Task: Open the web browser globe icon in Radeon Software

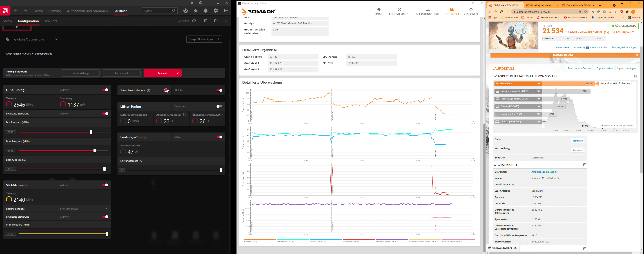Action: click(x=185, y=11)
